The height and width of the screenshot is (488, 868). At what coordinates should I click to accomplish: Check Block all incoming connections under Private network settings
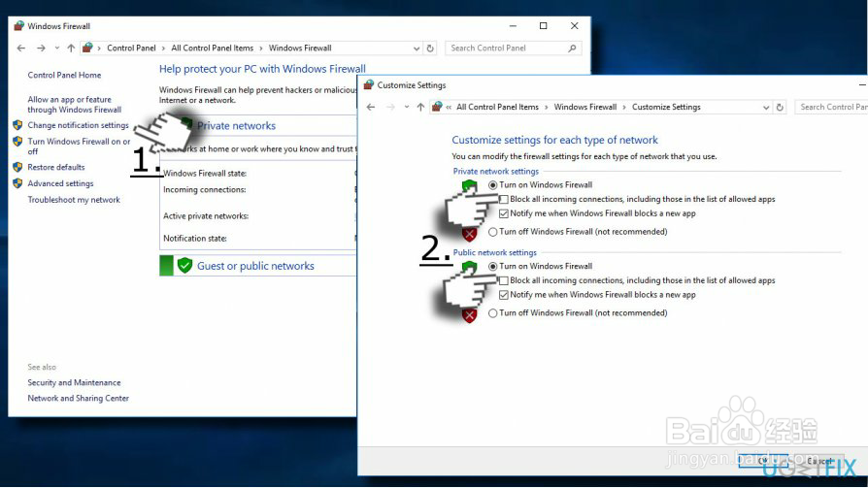504,199
